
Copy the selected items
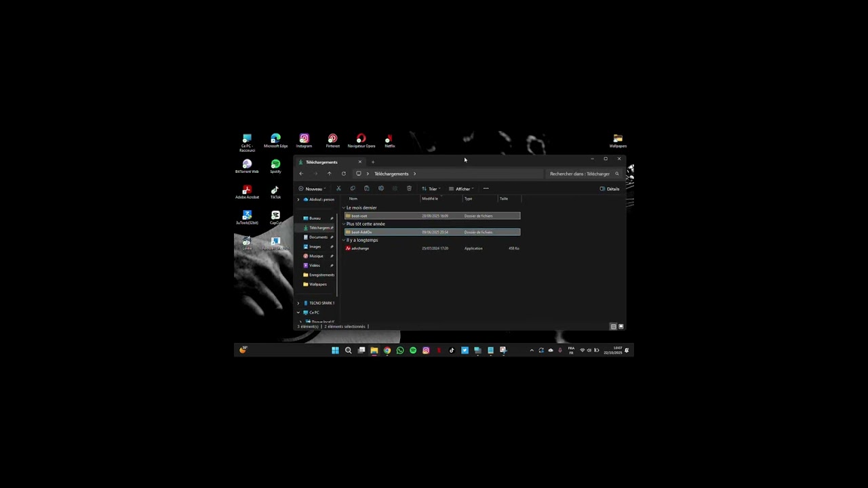(x=353, y=188)
